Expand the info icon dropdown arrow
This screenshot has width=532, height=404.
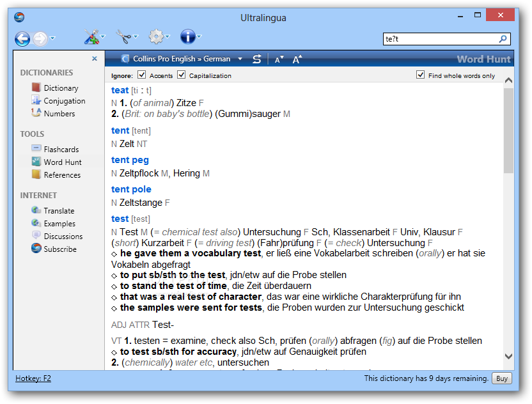click(199, 36)
